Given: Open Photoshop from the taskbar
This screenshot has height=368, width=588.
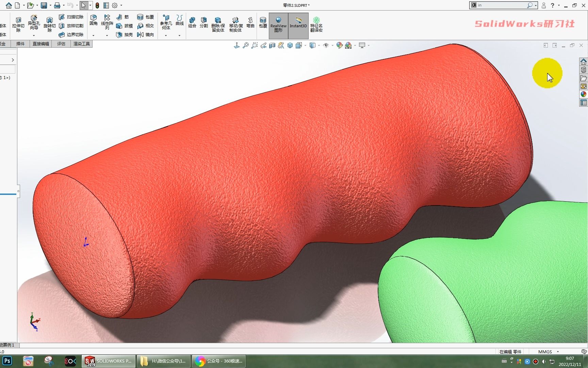Looking at the screenshot, I should pos(7,361).
